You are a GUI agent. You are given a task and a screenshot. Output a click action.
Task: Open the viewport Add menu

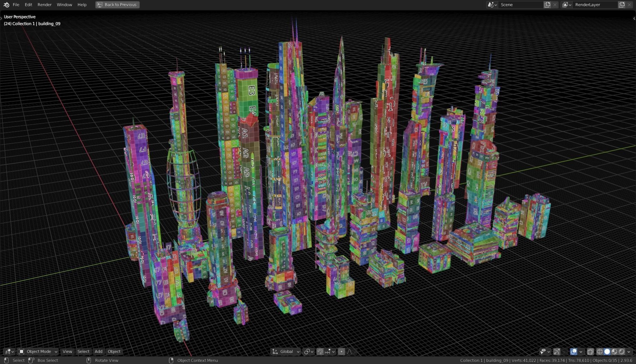(x=99, y=352)
